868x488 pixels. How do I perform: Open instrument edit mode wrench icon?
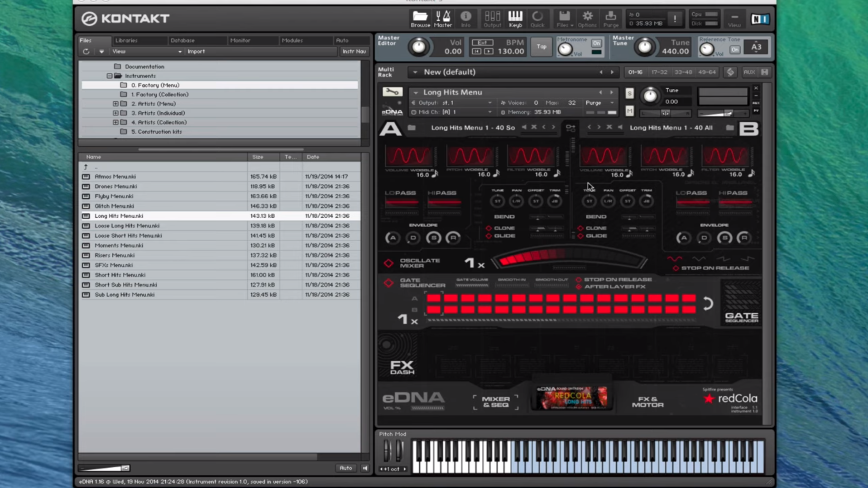coord(392,92)
